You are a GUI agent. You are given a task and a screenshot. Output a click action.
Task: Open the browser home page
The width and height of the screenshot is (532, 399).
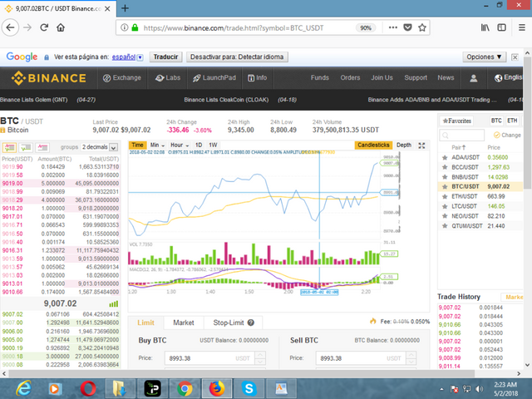coord(61,27)
